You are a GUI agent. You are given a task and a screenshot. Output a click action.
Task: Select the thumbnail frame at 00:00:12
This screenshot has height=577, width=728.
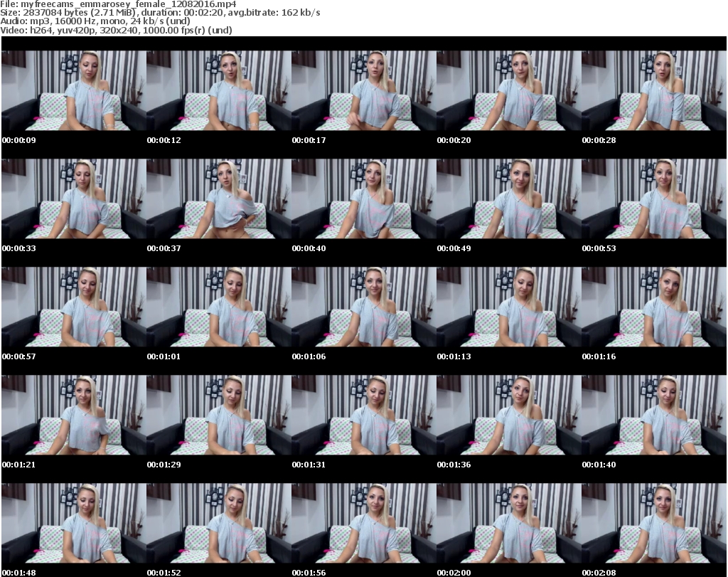click(219, 90)
